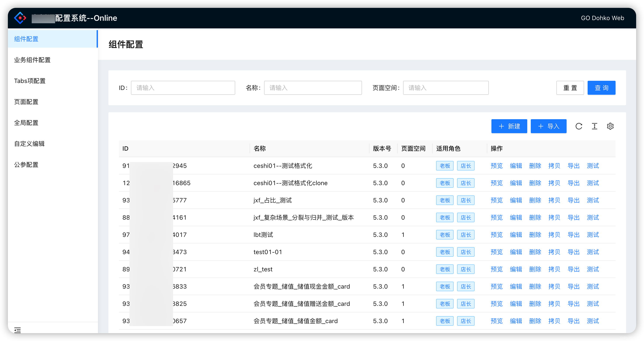Focus the ID search input

(x=183, y=88)
